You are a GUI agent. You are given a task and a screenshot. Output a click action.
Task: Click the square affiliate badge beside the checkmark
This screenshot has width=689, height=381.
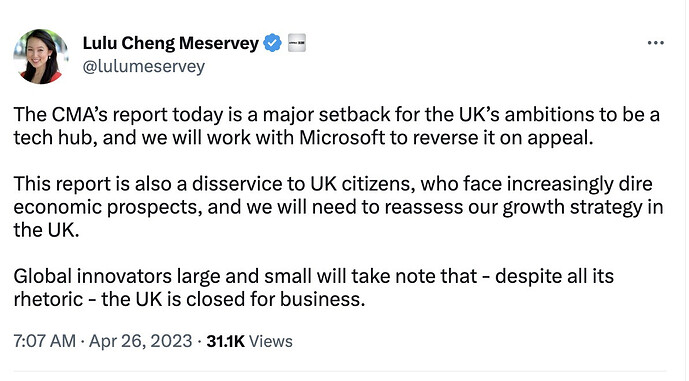[x=297, y=43]
